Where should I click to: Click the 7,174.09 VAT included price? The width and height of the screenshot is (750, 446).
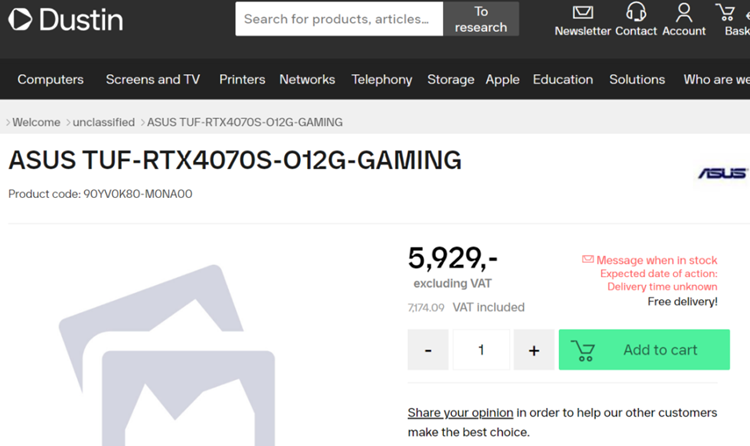pos(466,307)
